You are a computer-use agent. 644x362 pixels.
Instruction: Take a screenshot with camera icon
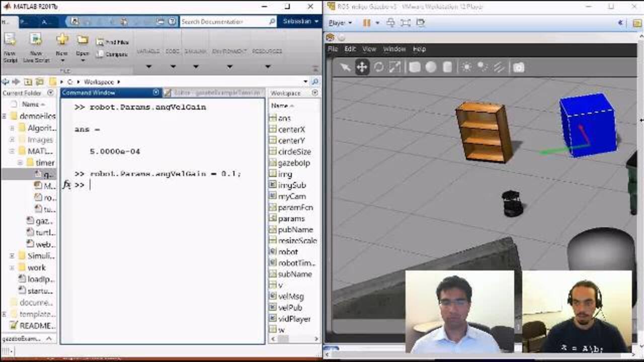point(518,67)
